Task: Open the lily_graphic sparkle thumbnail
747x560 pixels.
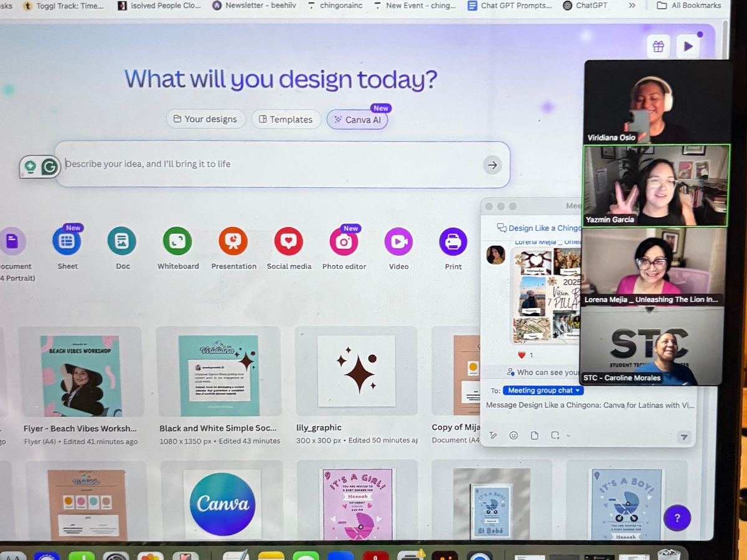Action: click(x=356, y=371)
